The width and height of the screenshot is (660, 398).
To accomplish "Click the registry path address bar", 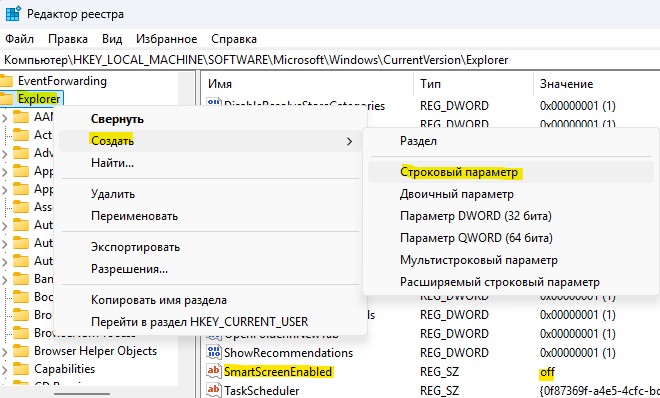I will 330,60.
